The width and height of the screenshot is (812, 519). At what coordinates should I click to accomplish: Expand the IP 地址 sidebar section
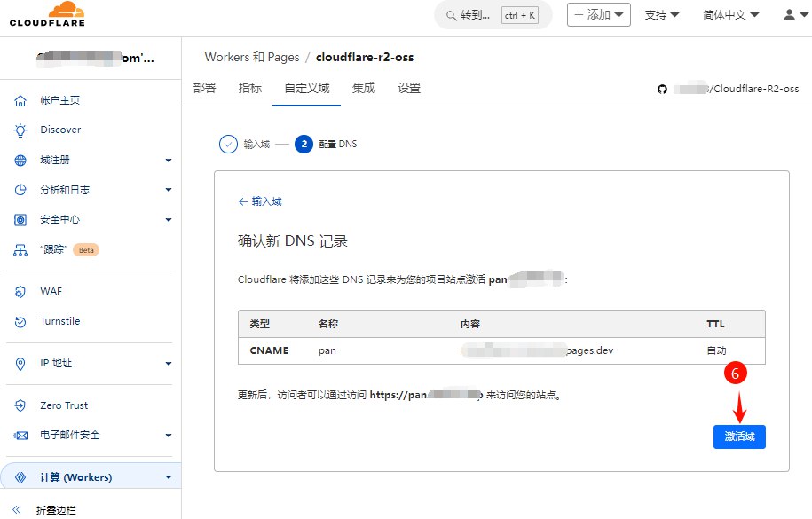168,364
